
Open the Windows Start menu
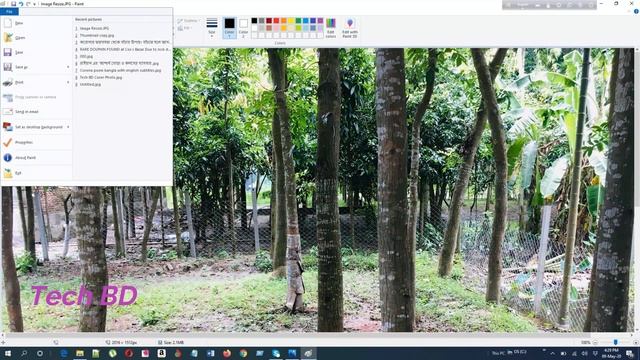pyautogui.click(x=7, y=353)
